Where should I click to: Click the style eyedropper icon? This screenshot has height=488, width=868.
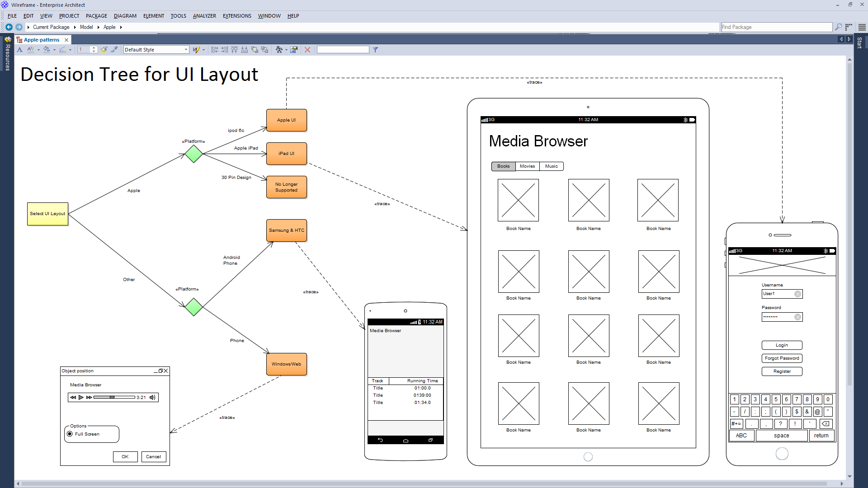pyautogui.click(x=114, y=50)
